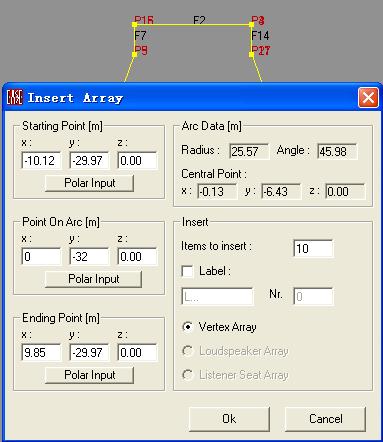
Task: Click the Starting Point x field
Action: [x=41, y=161]
